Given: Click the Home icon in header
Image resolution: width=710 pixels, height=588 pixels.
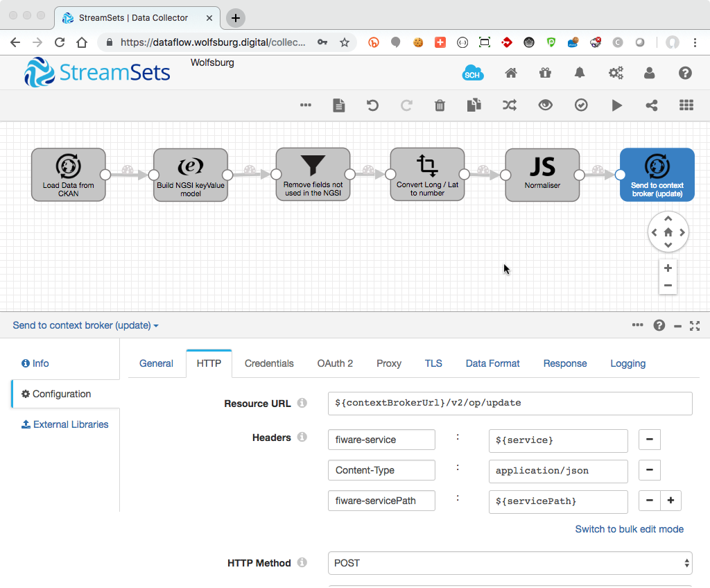Looking at the screenshot, I should pyautogui.click(x=511, y=73).
